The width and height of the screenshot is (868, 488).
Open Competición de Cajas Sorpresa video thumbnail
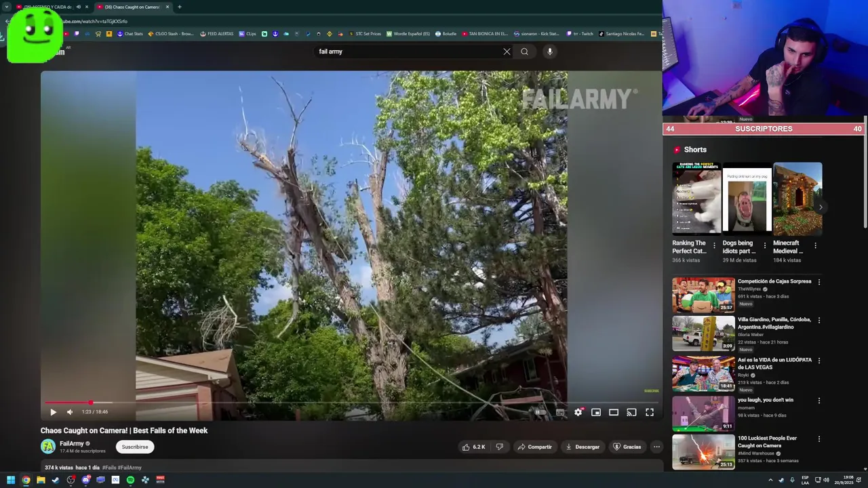tap(703, 295)
